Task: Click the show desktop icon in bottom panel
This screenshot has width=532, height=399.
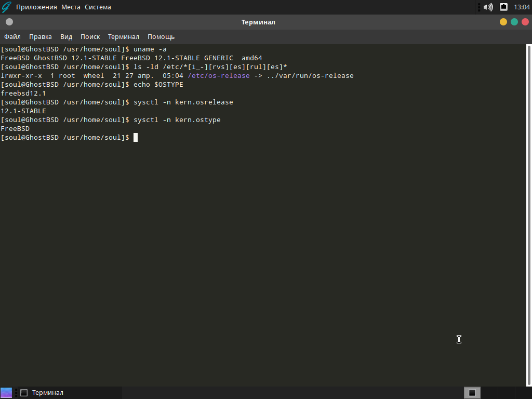Action: pos(6,393)
